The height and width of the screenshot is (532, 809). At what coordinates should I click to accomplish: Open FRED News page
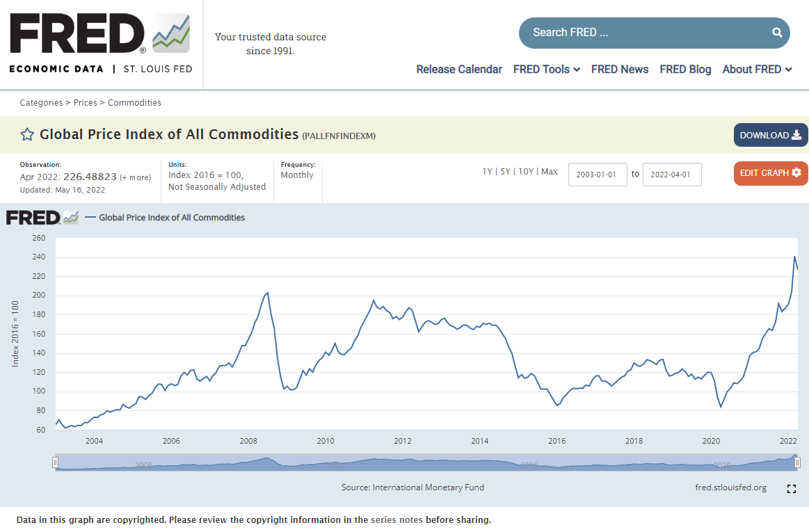620,69
